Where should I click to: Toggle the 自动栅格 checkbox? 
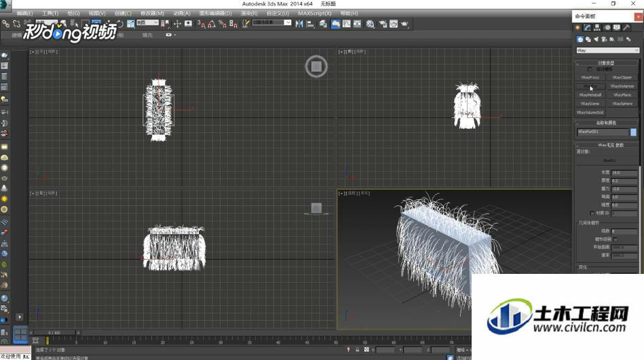590,69
